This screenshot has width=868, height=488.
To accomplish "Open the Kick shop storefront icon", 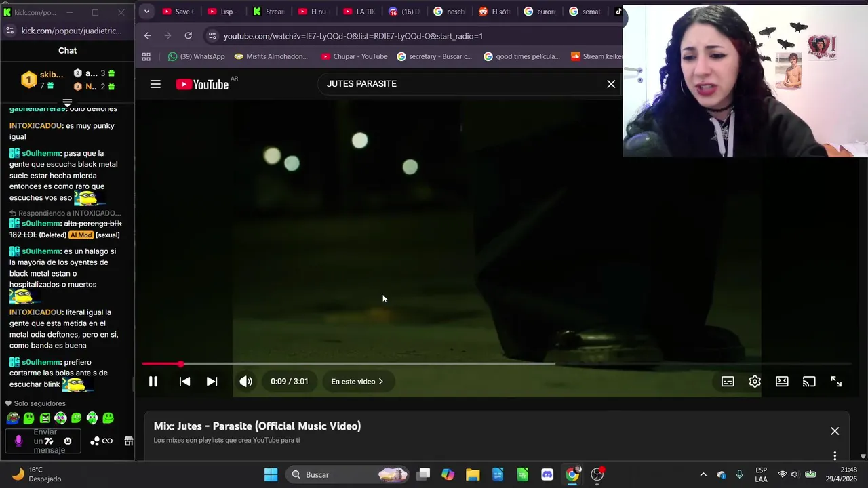I will pyautogui.click(x=128, y=441).
